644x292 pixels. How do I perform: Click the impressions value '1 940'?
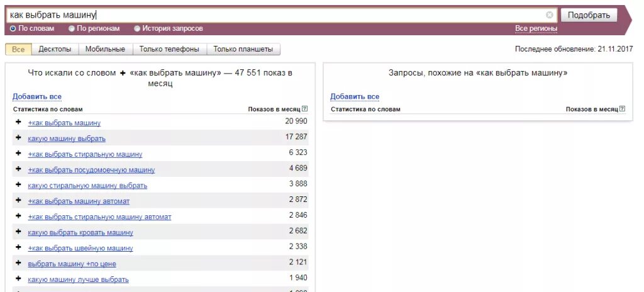[299, 277]
